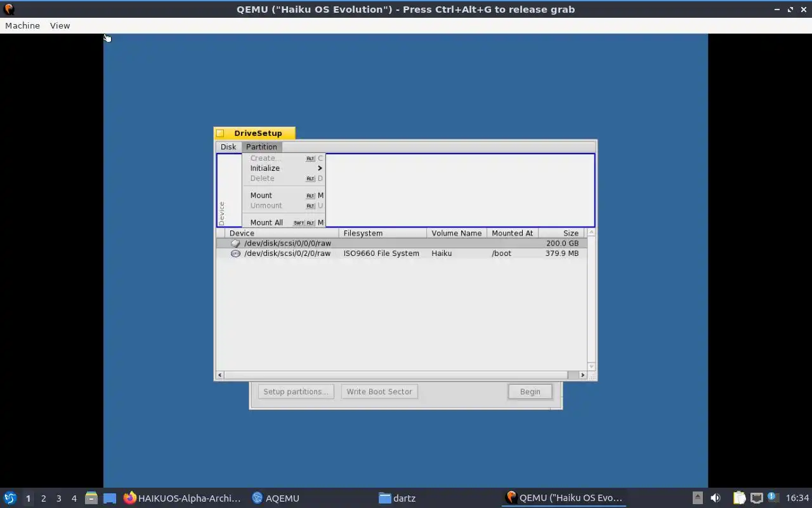
Task: Expand the Initialize submenu
Action: point(284,168)
